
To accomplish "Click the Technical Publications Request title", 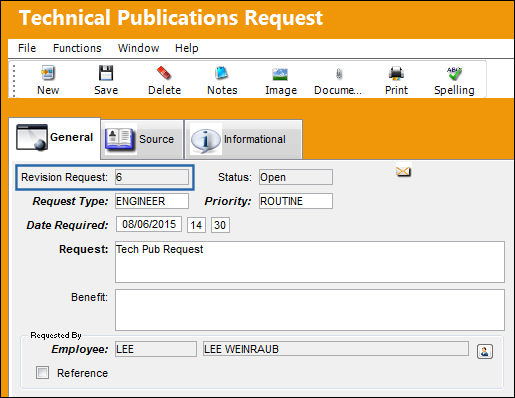I will pyautogui.click(x=171, y=18).
